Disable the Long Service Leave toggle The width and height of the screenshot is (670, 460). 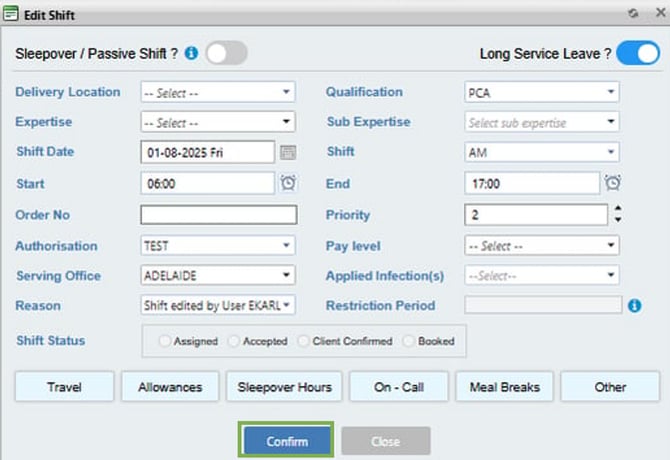point(637,53)
